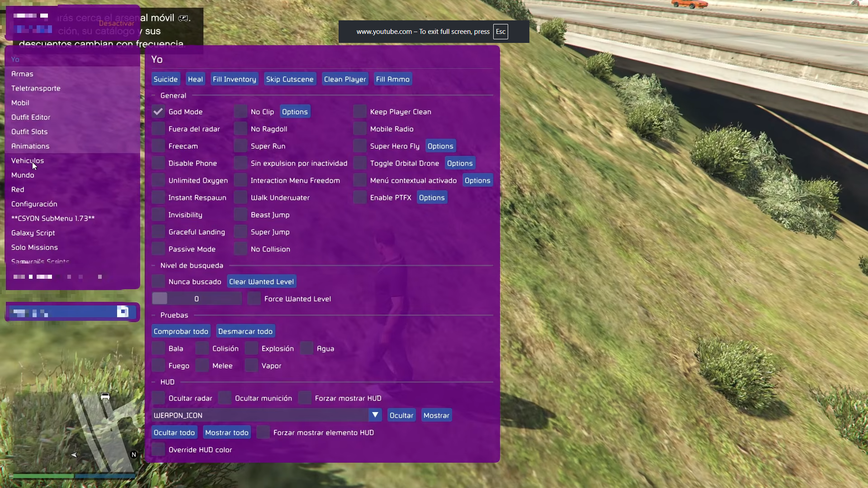
Task: Tick the Bala proof checkbox
Action: [158, 348]
